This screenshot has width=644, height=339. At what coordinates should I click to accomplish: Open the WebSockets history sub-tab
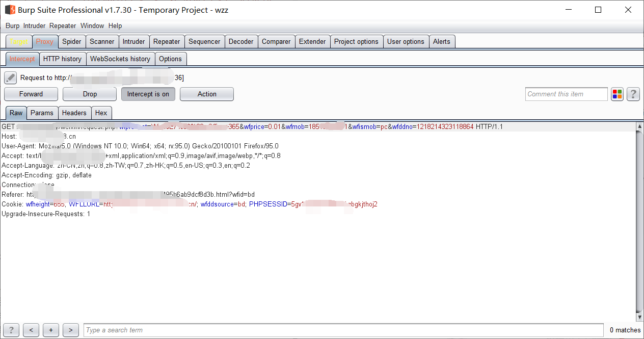click(x=120, y=59)
